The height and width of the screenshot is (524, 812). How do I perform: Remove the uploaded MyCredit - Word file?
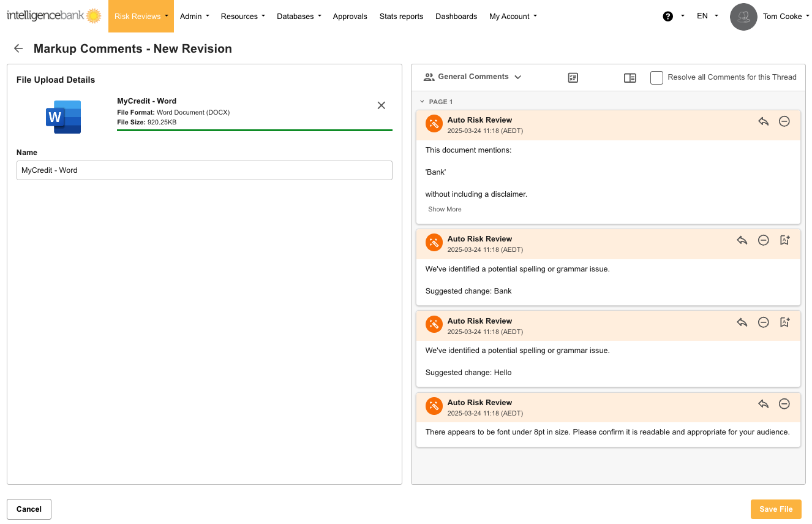pyautogui.click(x=381, y=105)
